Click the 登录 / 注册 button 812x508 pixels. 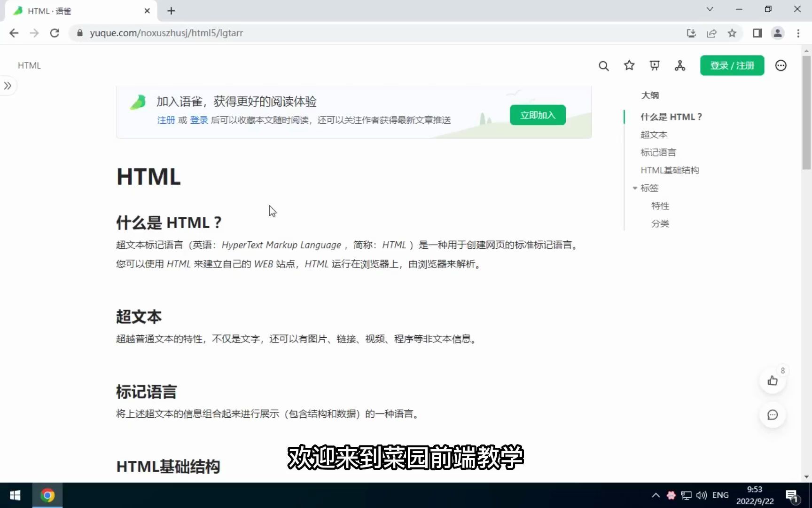click(x=732, y=65)
